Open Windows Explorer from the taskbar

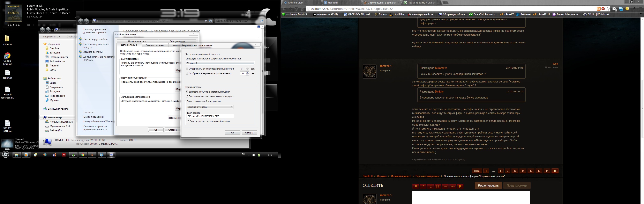16,155
